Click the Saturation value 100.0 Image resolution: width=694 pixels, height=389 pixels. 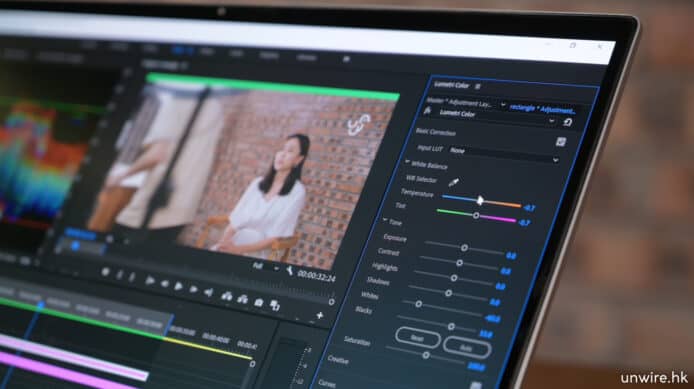tap(476, 366)
